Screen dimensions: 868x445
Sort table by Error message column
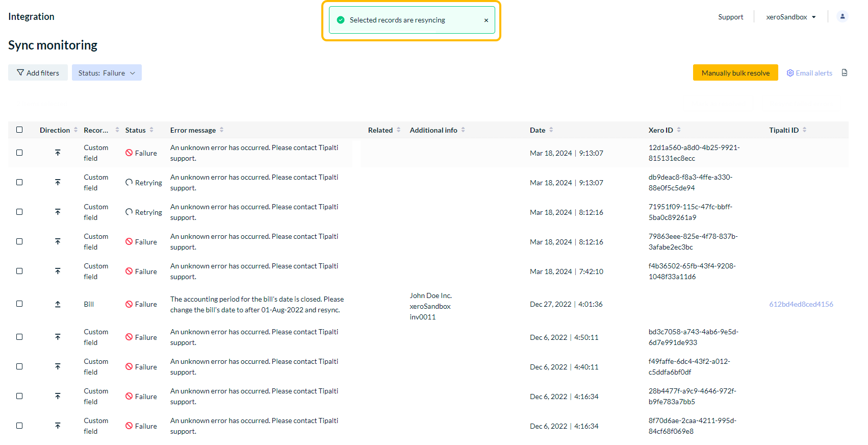pyautogui.click(x=222, y=130)
